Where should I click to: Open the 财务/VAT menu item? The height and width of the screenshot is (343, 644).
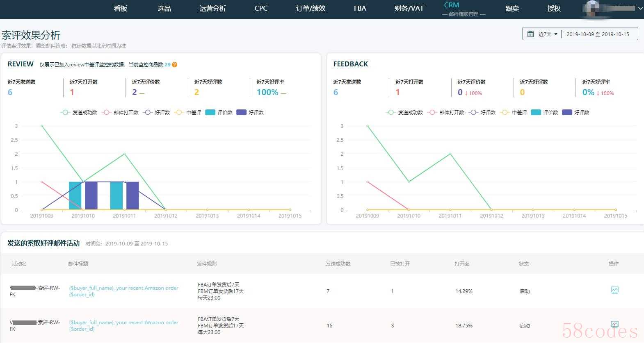point(409,9)
